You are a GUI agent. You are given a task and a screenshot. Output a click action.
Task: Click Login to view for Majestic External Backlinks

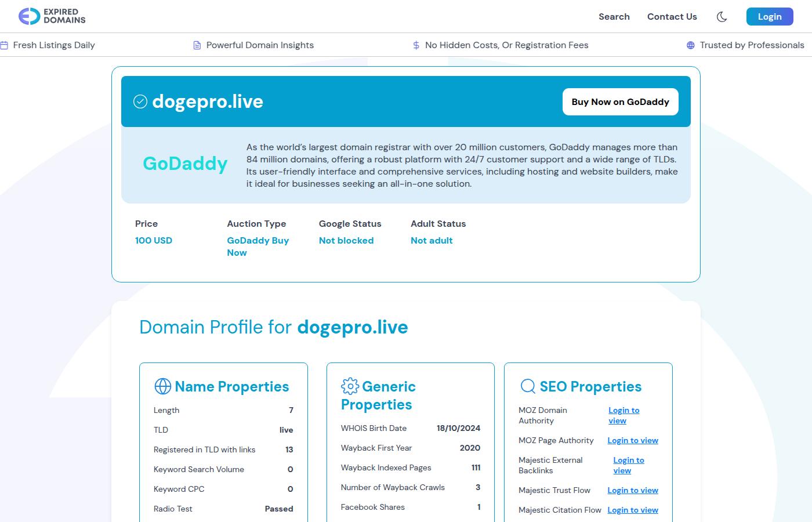pos(629,465)
